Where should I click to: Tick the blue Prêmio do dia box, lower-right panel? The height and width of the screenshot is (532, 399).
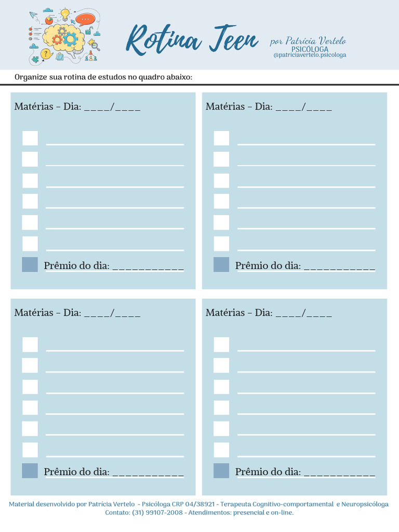221,471
